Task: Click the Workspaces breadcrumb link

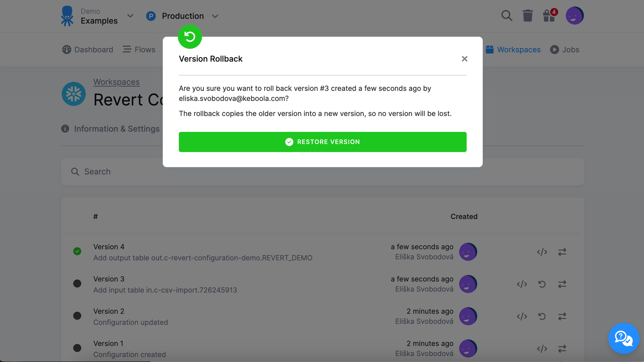Action: pyautogui.click(x=116, y=82)
